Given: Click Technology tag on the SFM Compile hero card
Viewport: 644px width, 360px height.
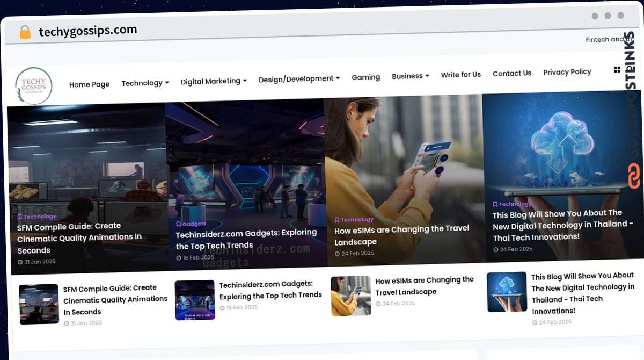Looking at the screenshot, I should tap(40, 217).
